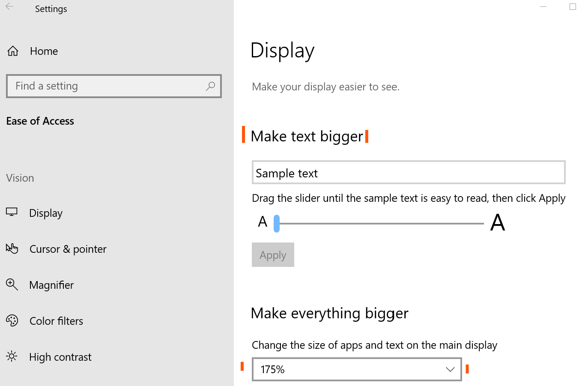Screen dimensions: 588x386
Task: Click inside the Sample text box
Action: click(408, 172)
